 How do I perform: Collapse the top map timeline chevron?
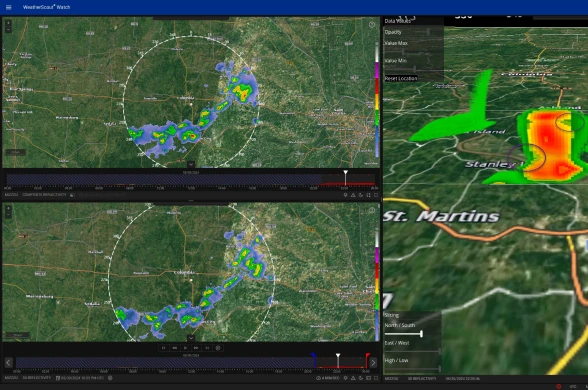(191, 164)
